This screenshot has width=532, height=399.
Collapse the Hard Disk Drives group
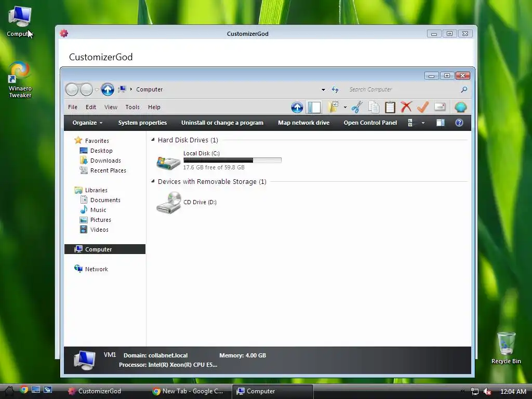tap(153, 139)
